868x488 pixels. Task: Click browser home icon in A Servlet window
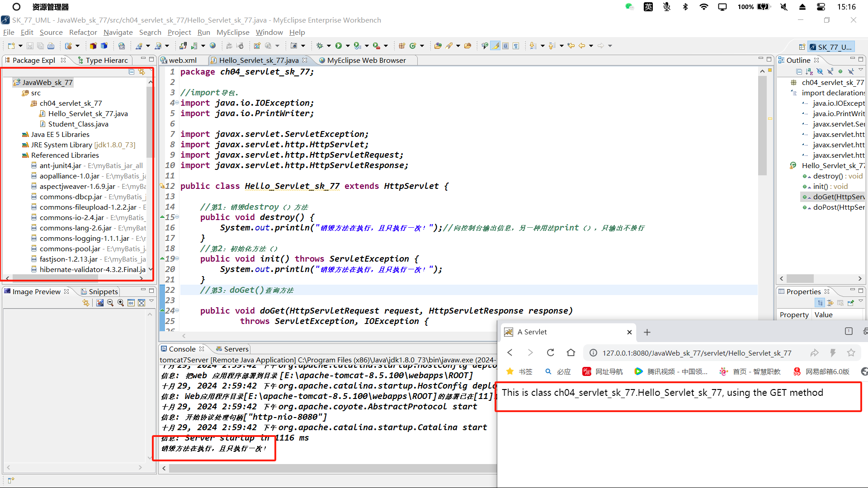tap(571, 353)
